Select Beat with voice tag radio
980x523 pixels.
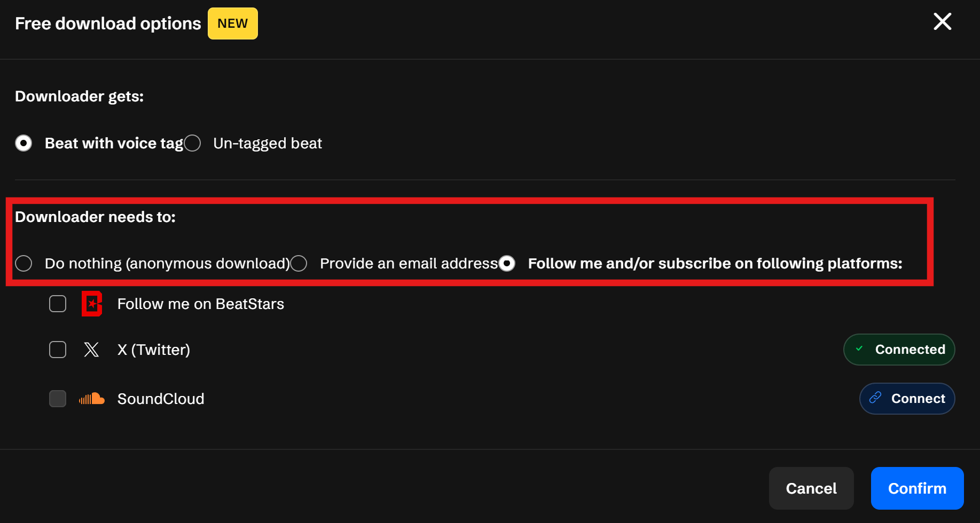(x=23, y=143)
